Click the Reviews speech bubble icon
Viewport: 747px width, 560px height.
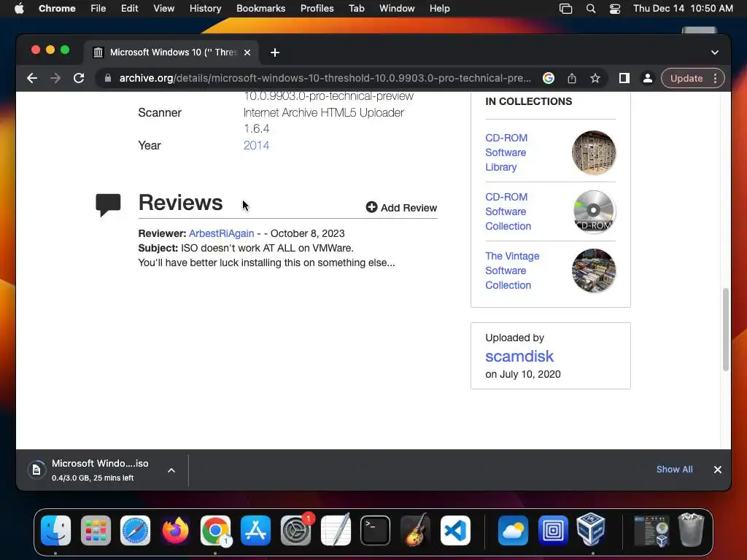(108, 205)
